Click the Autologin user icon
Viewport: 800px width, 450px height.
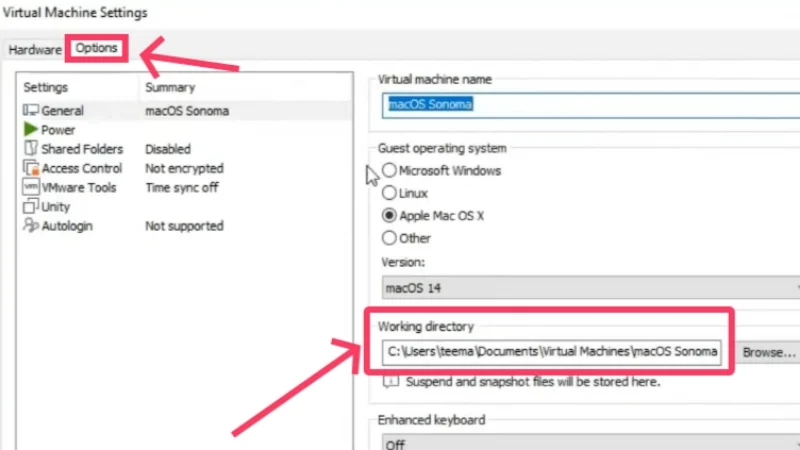[x=31, y=226]
